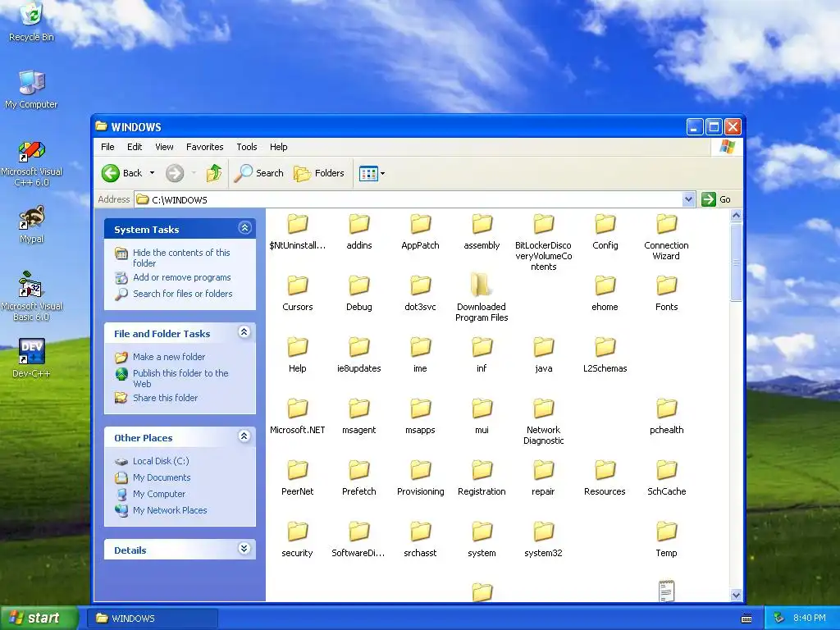The image size is (840, 630).
Task: Select the Resources folder
Action: [x=605, y=478]
